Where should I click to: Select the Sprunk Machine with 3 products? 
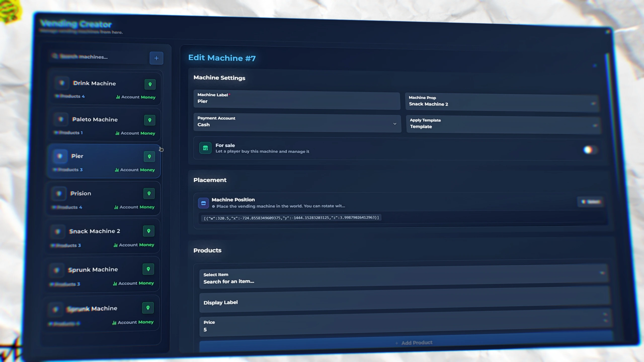[x=93, y=269]
